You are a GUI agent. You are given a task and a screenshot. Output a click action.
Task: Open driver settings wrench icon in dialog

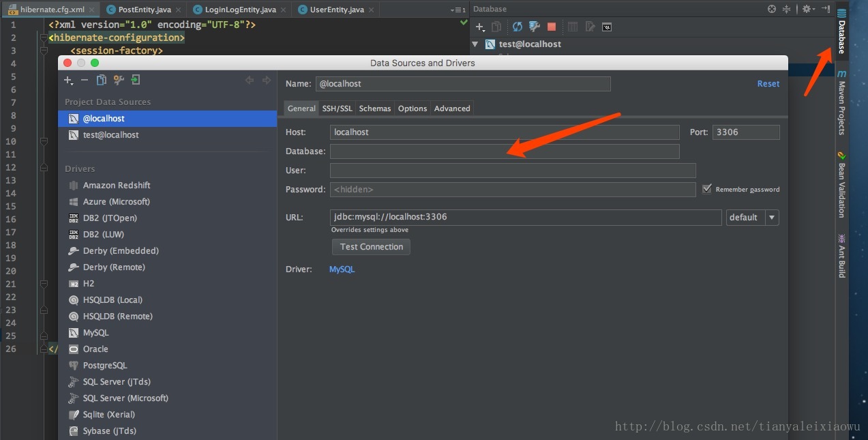pos(119,80)
